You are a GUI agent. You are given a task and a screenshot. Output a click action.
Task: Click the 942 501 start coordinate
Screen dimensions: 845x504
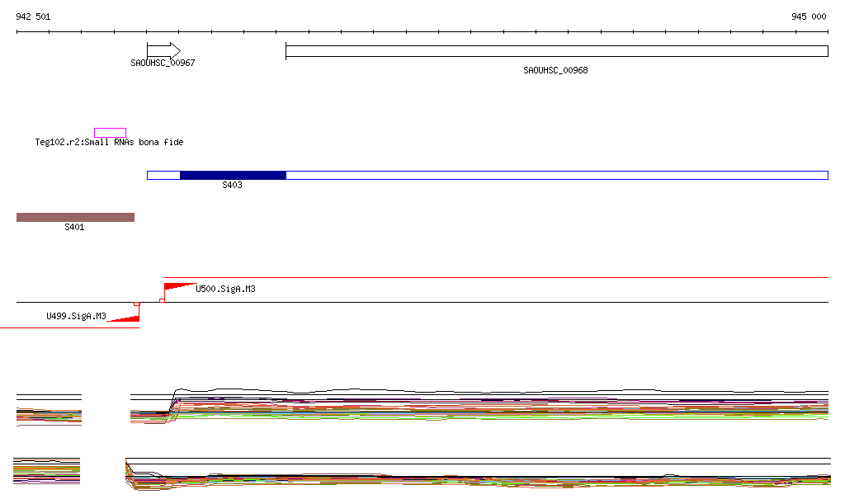pos(33,16)
